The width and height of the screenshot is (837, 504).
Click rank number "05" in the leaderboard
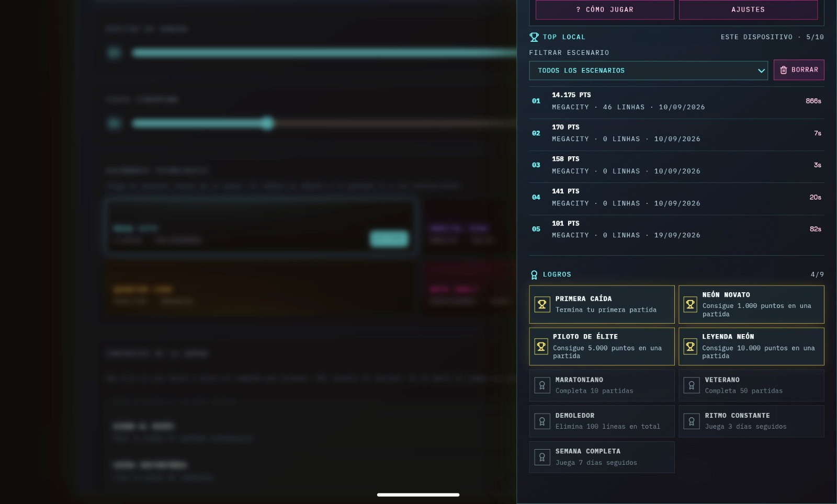tap(536, 229)
